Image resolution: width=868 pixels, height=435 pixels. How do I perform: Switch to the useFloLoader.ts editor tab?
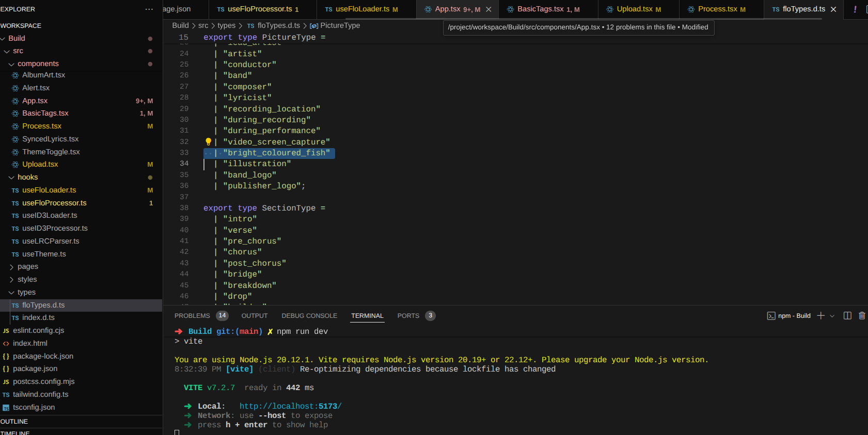[362, 9]
